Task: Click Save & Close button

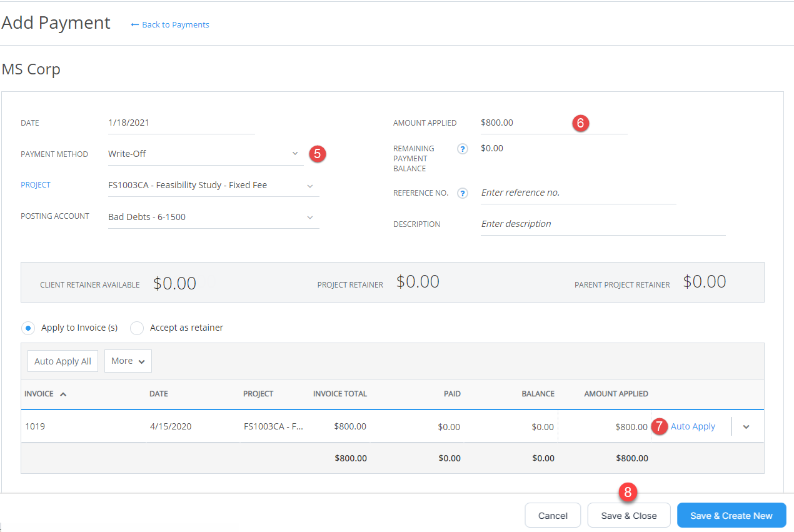Action: click(x=629, y=516)
